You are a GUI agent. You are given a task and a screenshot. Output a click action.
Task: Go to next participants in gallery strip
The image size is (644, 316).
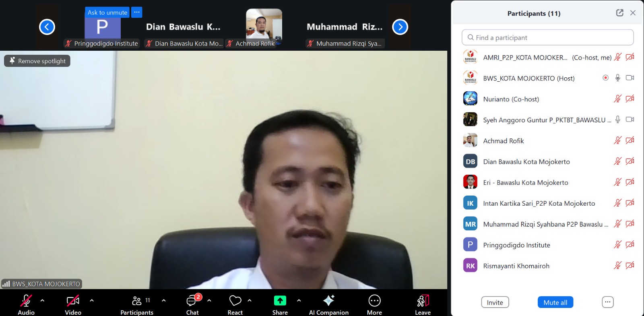tap(400, 27)
